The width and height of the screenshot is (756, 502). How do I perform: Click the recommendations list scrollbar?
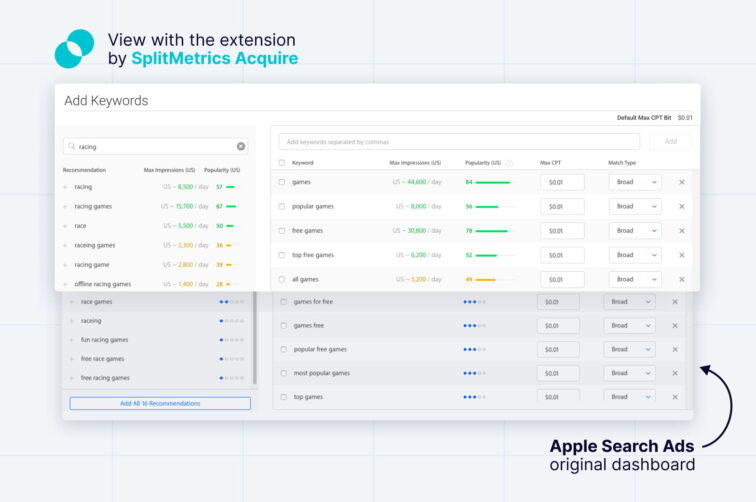[255, 338]
